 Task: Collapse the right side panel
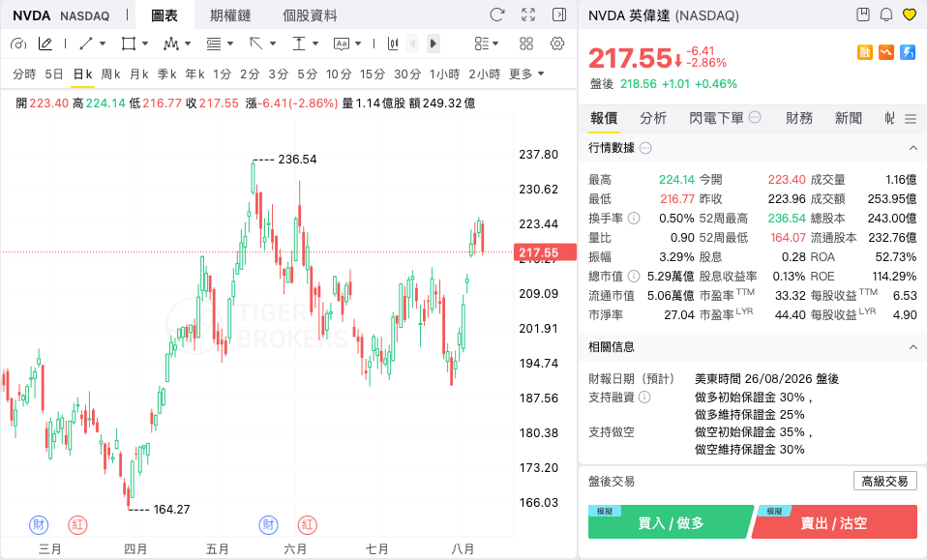[x=559, y=15]
